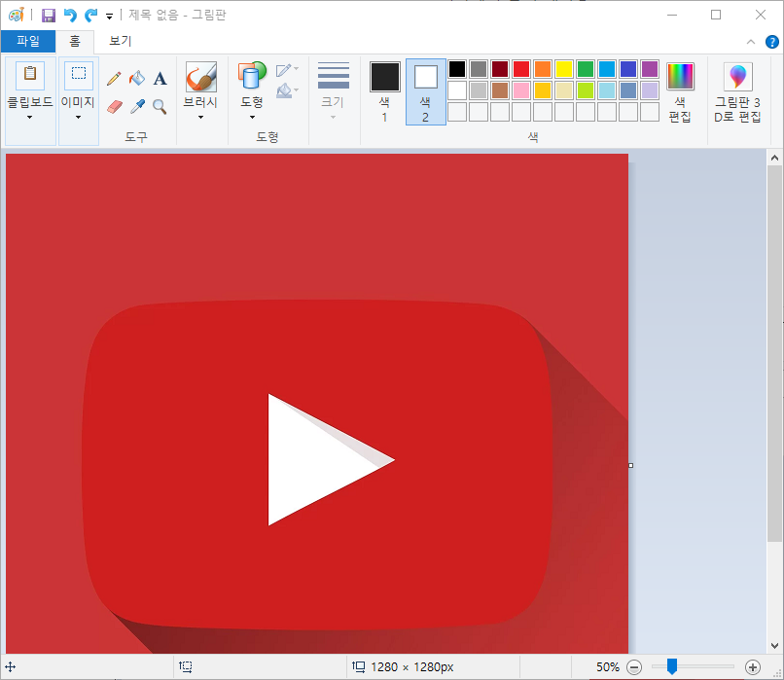This screenshot has height=680, width=784.
Task: Expand the Shapes dropdown arrow
Action: click(x=252, y=118)
